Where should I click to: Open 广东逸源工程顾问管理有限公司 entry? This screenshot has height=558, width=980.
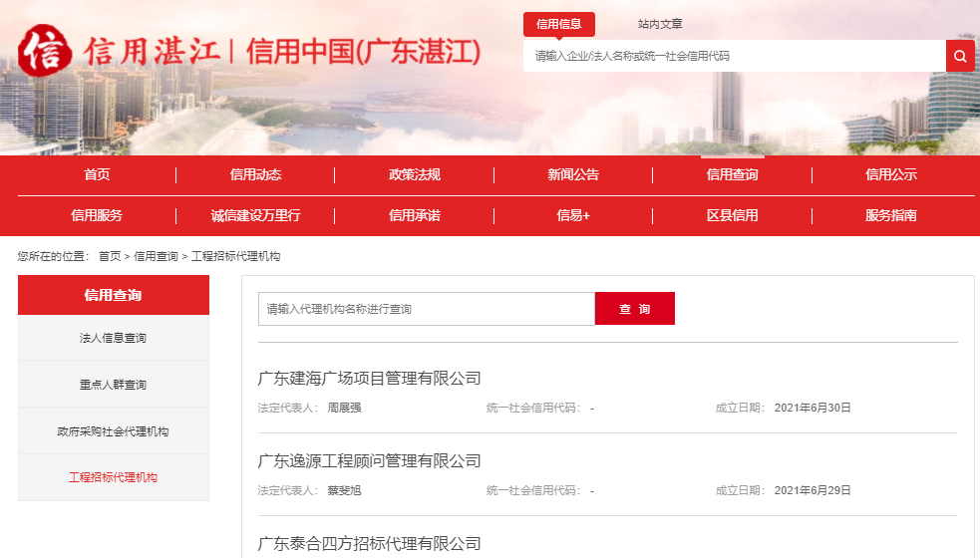tap(370, 461)
